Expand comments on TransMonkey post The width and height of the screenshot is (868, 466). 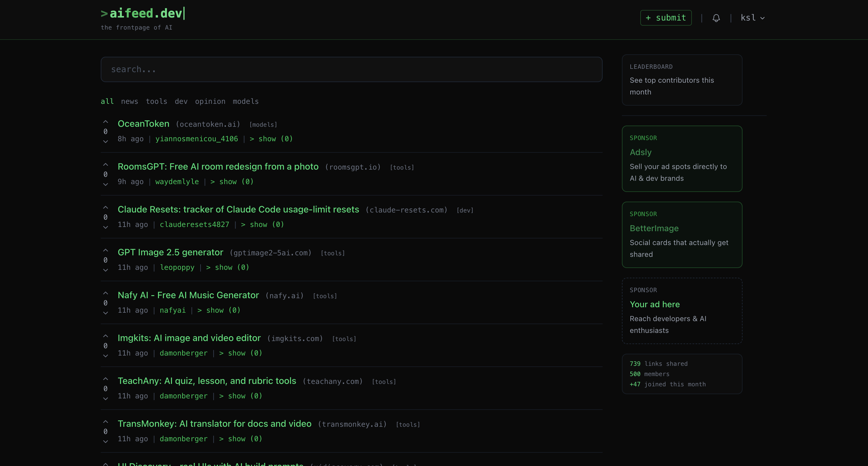241,439
